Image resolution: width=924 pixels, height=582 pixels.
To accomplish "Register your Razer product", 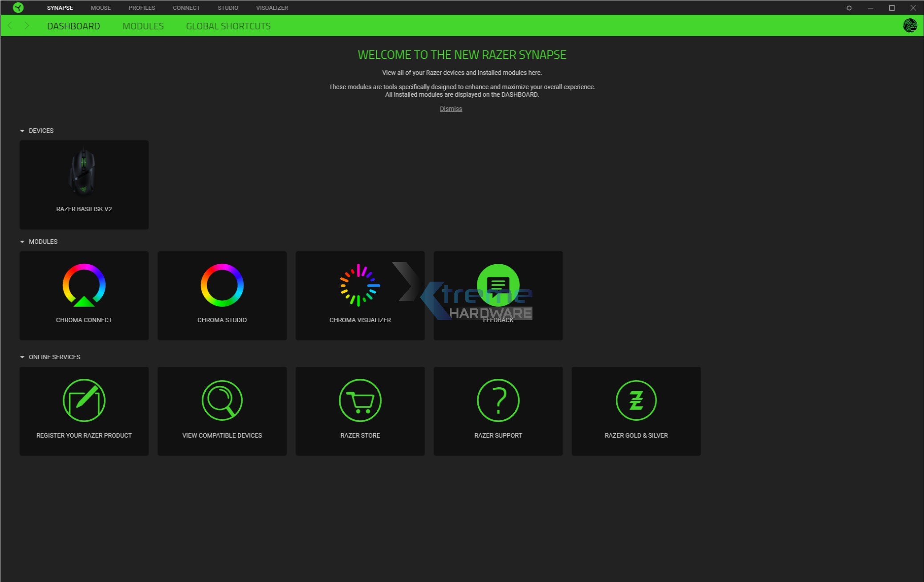I will click(84, 410).
